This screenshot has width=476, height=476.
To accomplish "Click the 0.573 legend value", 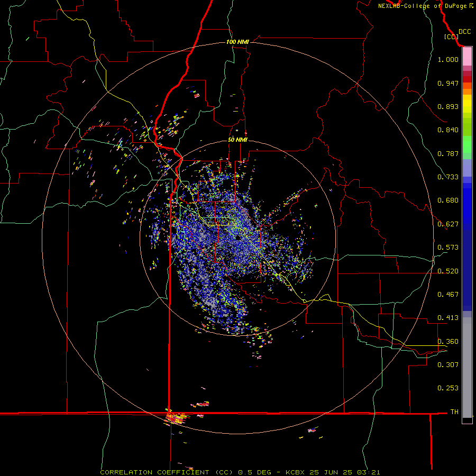I will tap(448, 248).
